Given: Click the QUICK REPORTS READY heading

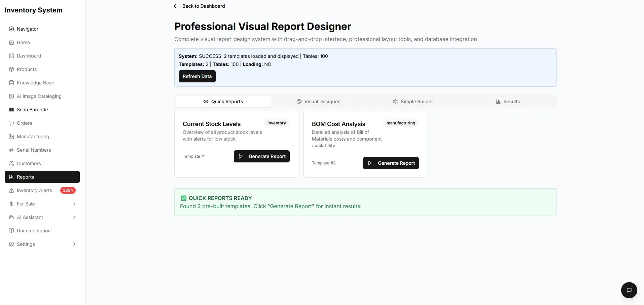Looking at the screenshot, I should coord(220,198).
